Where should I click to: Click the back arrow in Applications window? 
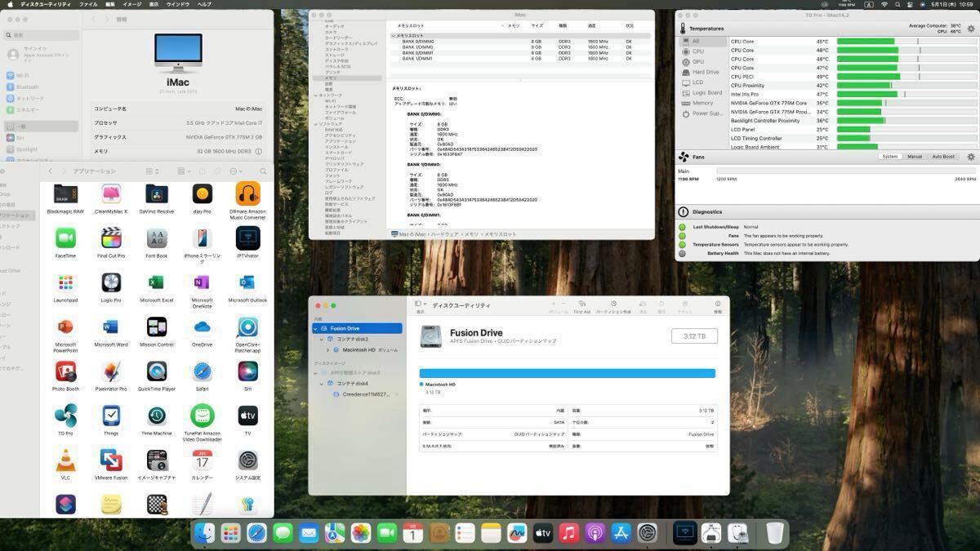coord(51,171)
